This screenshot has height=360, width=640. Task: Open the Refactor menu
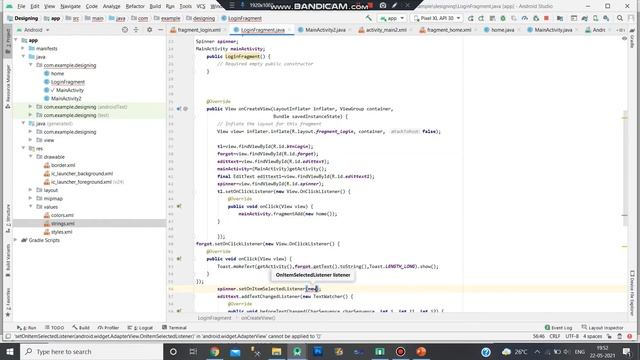point(135,7)
